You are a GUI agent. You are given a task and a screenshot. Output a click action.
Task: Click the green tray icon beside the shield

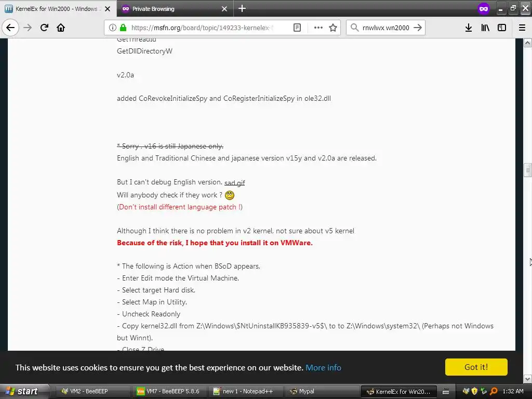tap(484, 391)
